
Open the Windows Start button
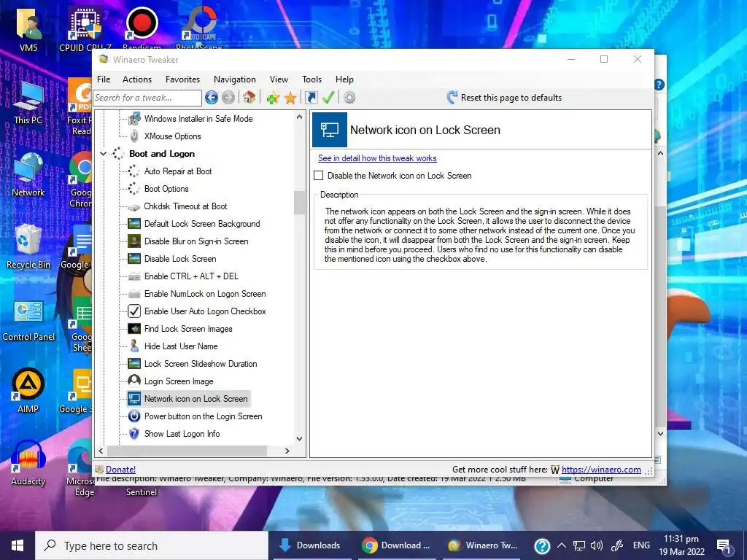pyautogui.click(x=18, y=545)
